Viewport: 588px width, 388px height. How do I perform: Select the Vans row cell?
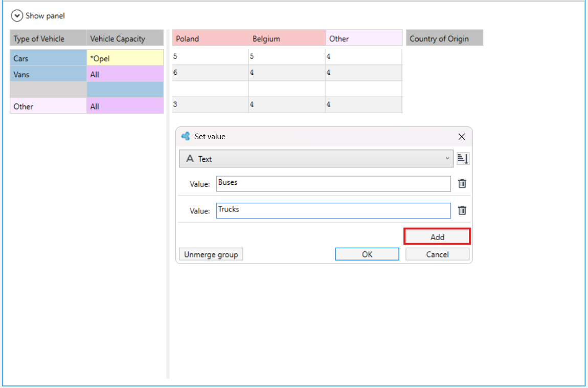tap(49, 74)
